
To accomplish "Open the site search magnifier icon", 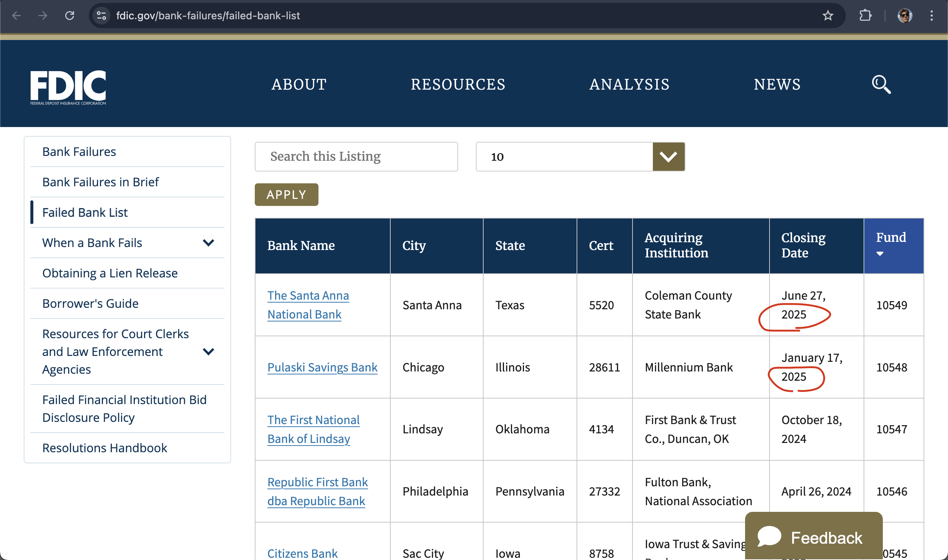I will (x=881, y=84).
